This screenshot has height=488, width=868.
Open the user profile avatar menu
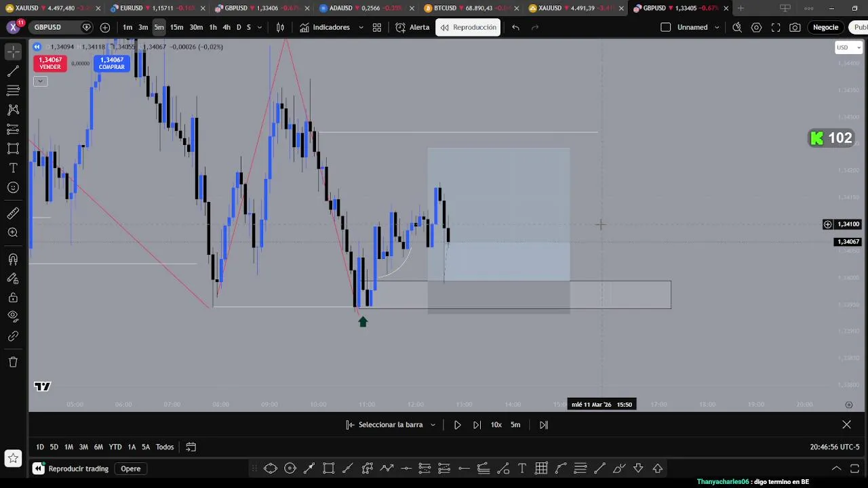[13, 27]
